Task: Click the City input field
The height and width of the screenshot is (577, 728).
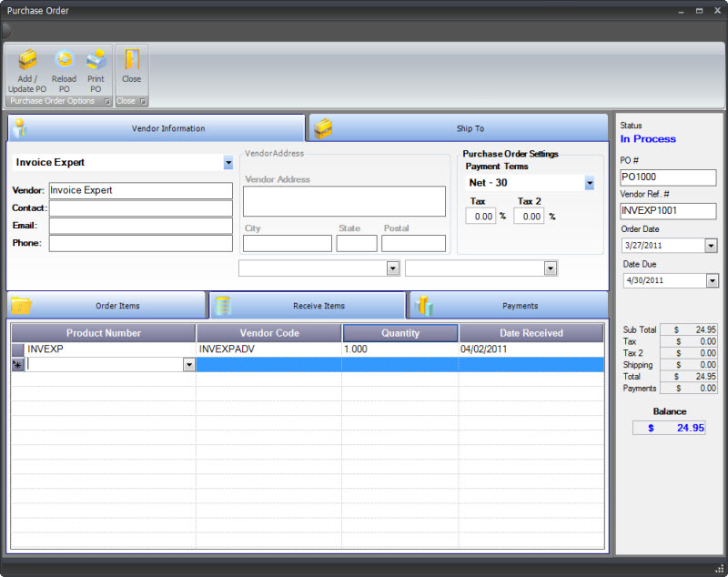Action: point(288,243)
